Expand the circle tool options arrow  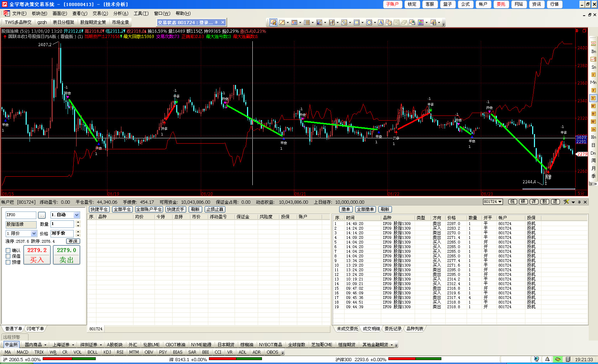click(375, 23)
